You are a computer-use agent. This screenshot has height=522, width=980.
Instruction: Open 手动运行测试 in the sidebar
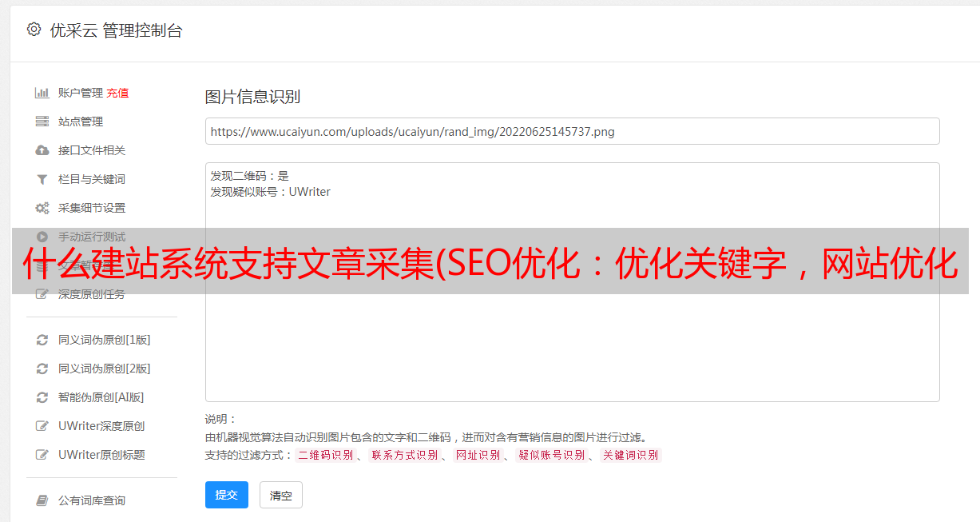pos(92,237)
